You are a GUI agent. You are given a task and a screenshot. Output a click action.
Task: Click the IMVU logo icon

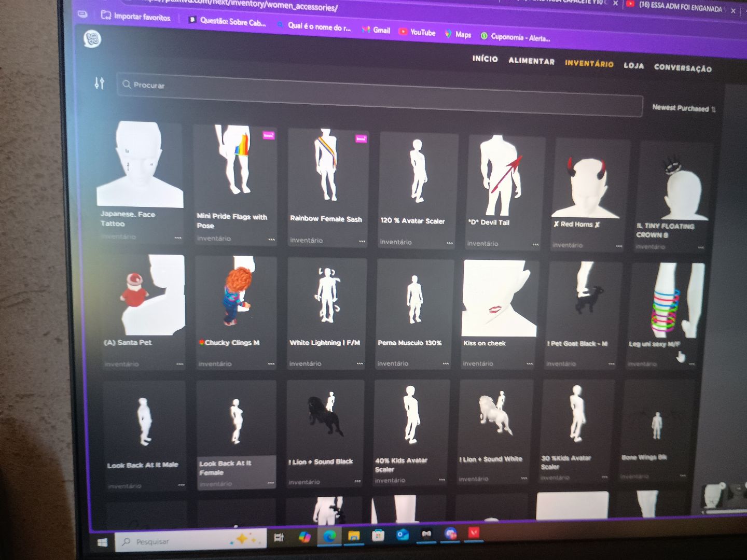pos(93,39)
